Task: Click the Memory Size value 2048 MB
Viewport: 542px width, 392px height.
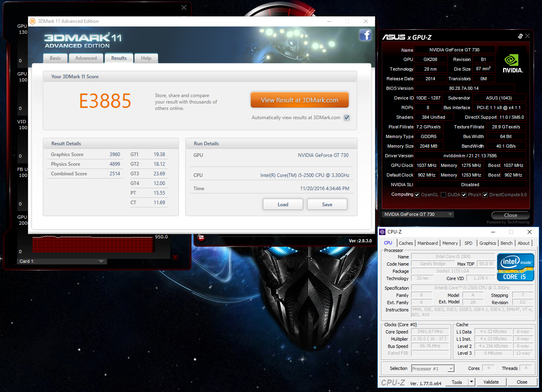Action: tap(428, 146)
